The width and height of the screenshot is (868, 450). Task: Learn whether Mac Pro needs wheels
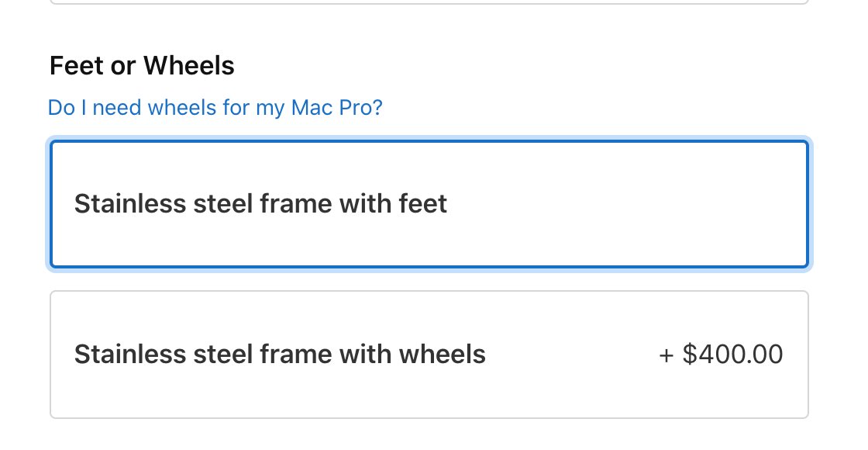point(215,107)
